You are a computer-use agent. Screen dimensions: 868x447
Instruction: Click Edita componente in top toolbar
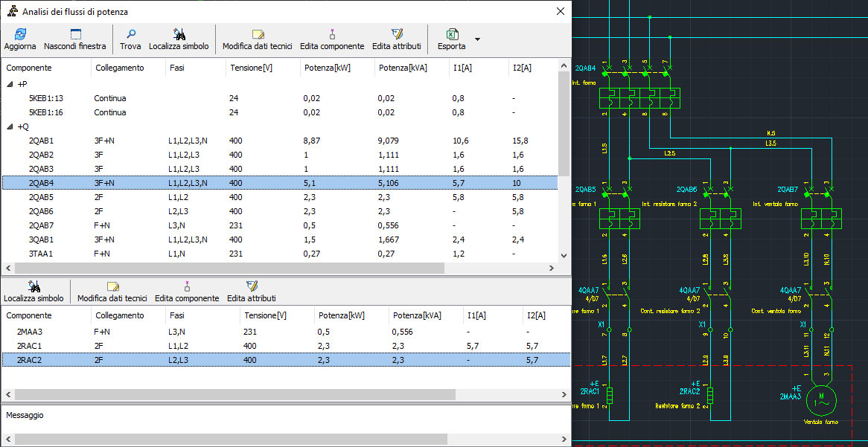pyautogui.click(x=332, y=34)
